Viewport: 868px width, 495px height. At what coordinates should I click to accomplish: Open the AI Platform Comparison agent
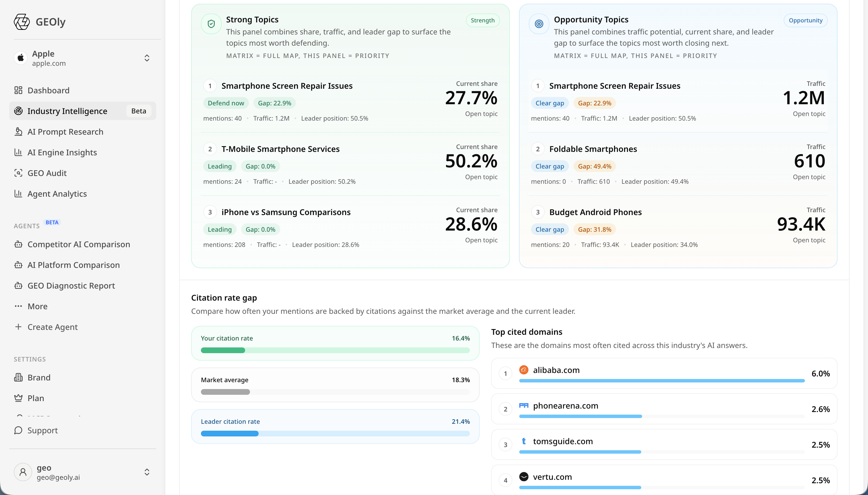pos(83,265)
